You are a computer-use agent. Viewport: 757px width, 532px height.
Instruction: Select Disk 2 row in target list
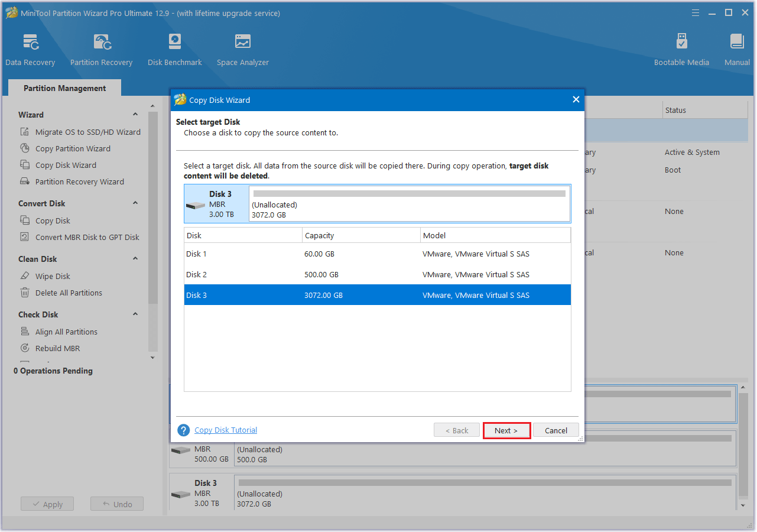[378, 274]
